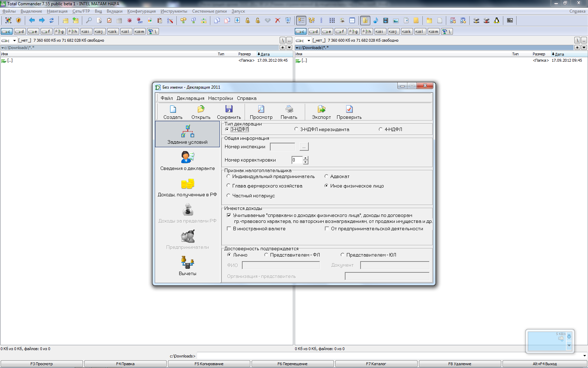
Task: Select Представителем - ЮЛ radio button
Action: point(343,255)
